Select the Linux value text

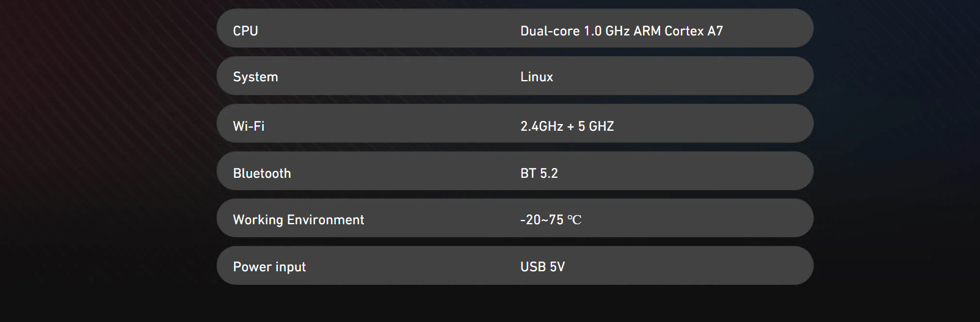pyautogui.click(x=537, y=77)
